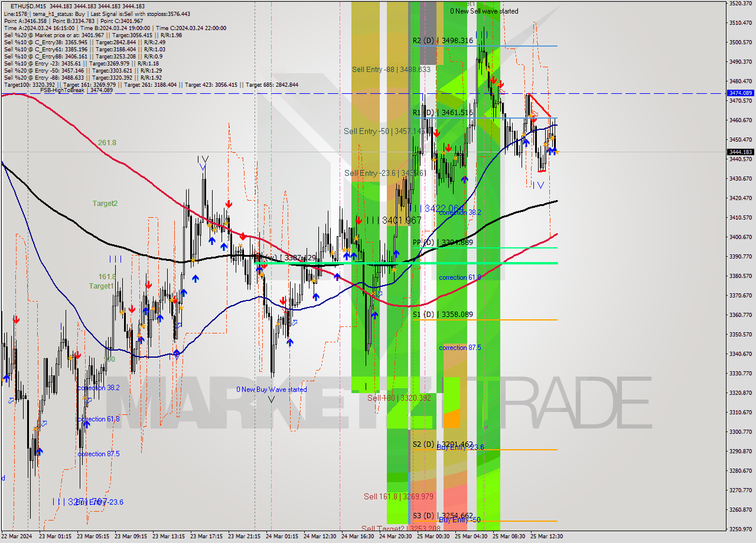The image size is (756, 543).
Task: Select 'correction 61.8' label near PP (D)
Action: [460, 277]
